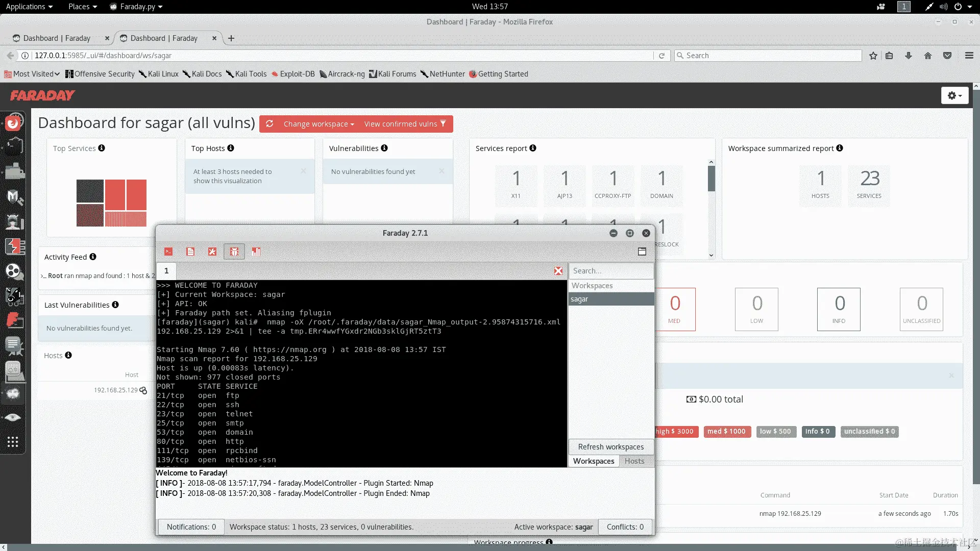Image resolution: width=980 pixels, height=551 pixels.
Task: Click the refresh icon next to Change workspace
Action: click(x=269, y=124)
